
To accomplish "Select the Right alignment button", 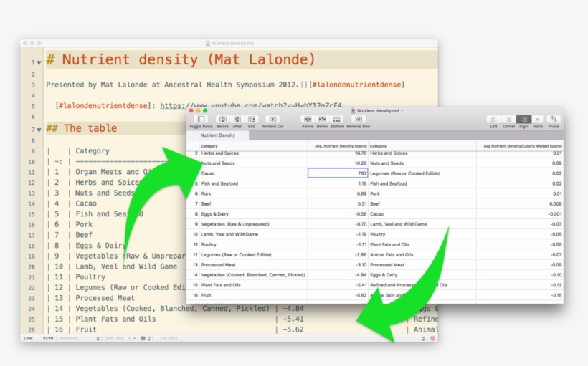I will pos(523,119).
